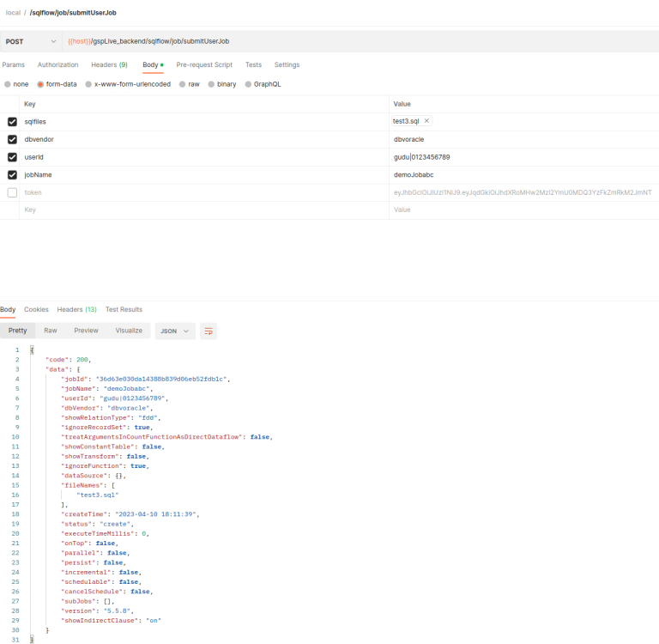The height and width of the screenshot is (644, 659).
Task: Open the POST method dropdown
Action: [31, 41]
